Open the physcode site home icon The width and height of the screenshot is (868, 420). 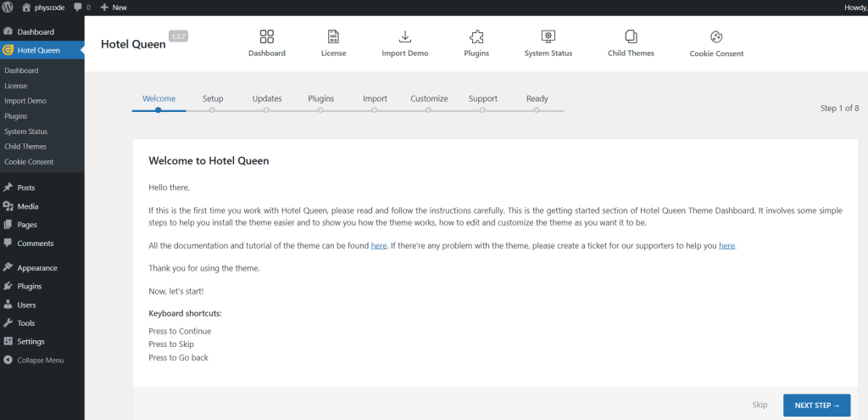[26, 8]
